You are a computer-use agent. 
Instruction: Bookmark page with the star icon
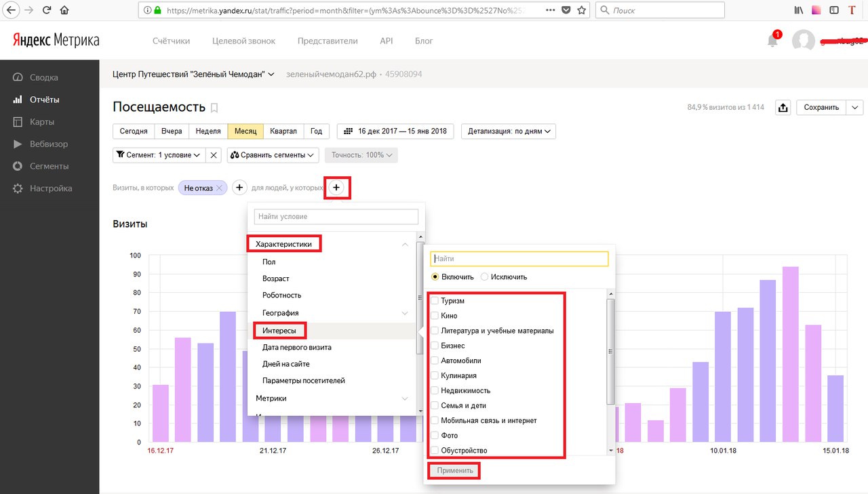click(582, 10)
